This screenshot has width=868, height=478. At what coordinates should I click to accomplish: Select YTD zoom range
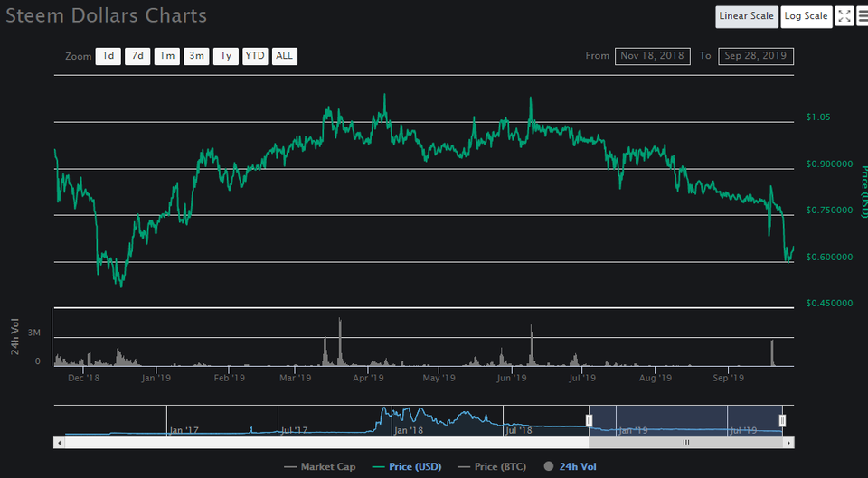(x=255, y=56)
